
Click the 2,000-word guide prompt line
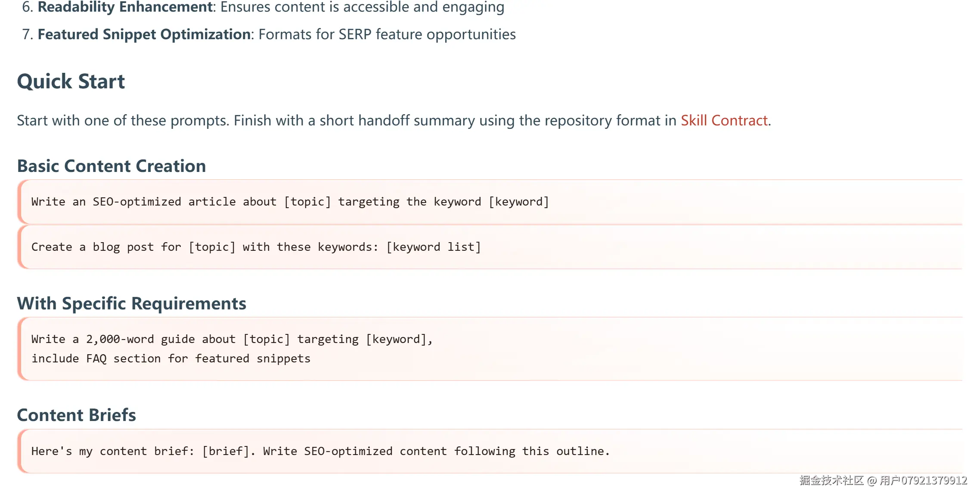click(x=232, y=340)
